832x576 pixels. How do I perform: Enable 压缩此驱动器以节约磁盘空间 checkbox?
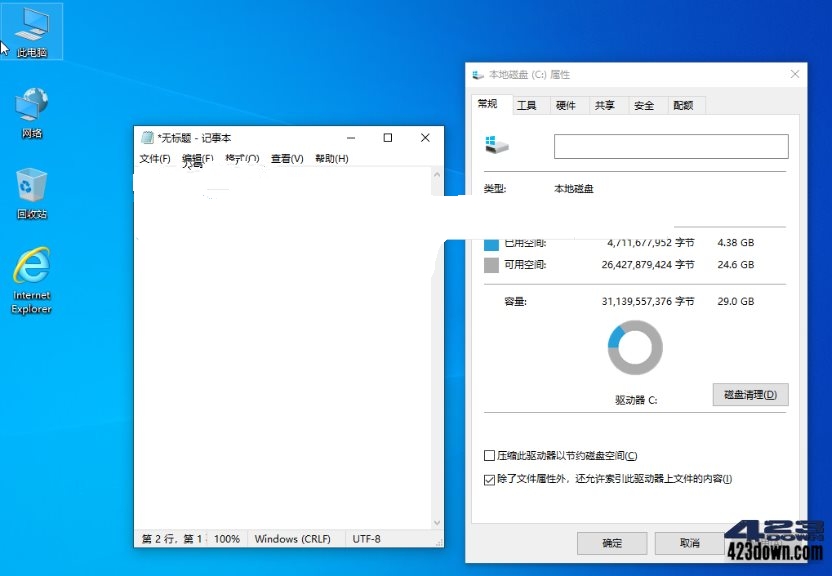(488, 454)
